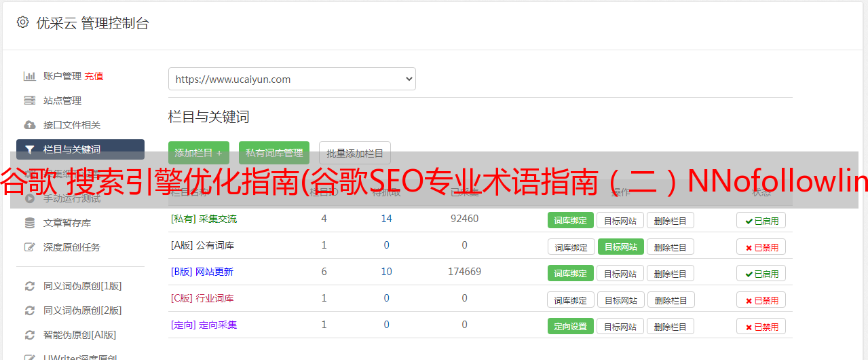Click the cloud upload icon for 接口文件相关
This screenshot has height=360, width=868.
click(30, 125)
